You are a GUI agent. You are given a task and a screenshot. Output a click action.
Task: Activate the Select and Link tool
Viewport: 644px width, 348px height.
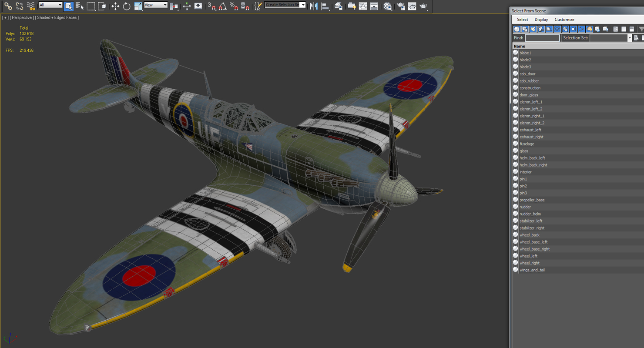[8, 6]
